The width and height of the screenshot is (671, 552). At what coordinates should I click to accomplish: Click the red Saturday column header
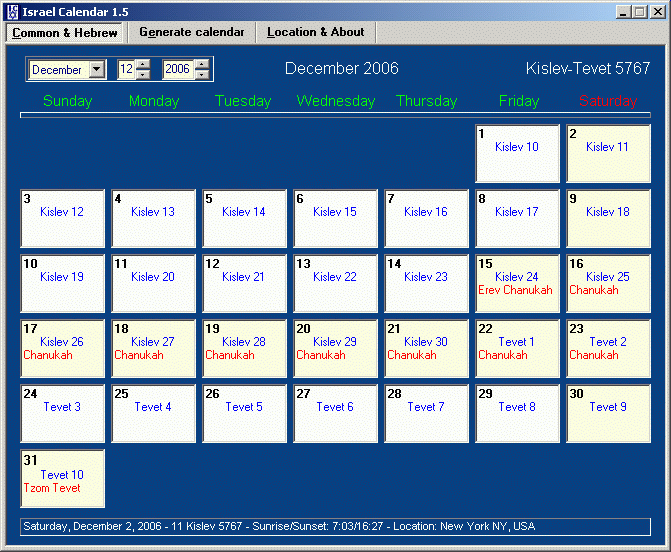(608, 101)
